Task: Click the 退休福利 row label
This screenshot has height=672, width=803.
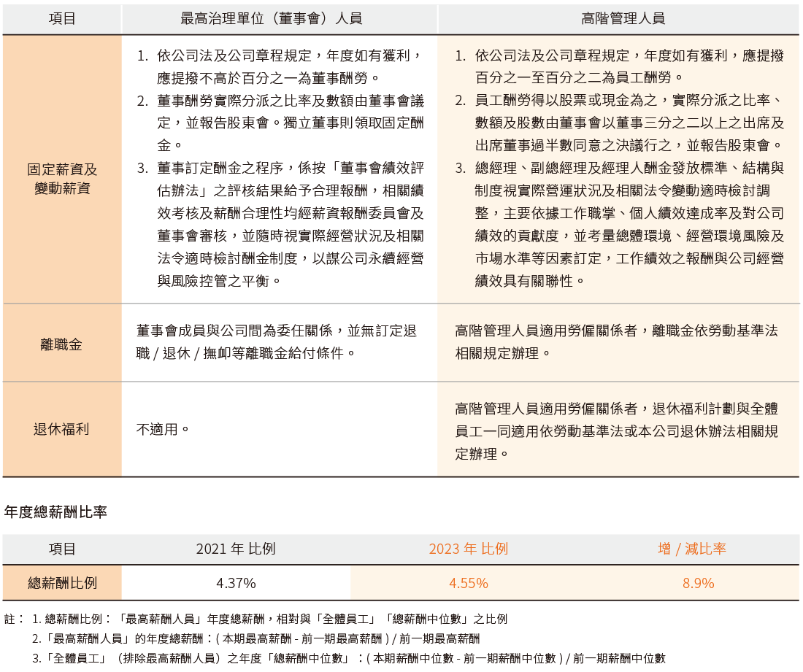Action: pyautogui.click(x=61, y=429)
